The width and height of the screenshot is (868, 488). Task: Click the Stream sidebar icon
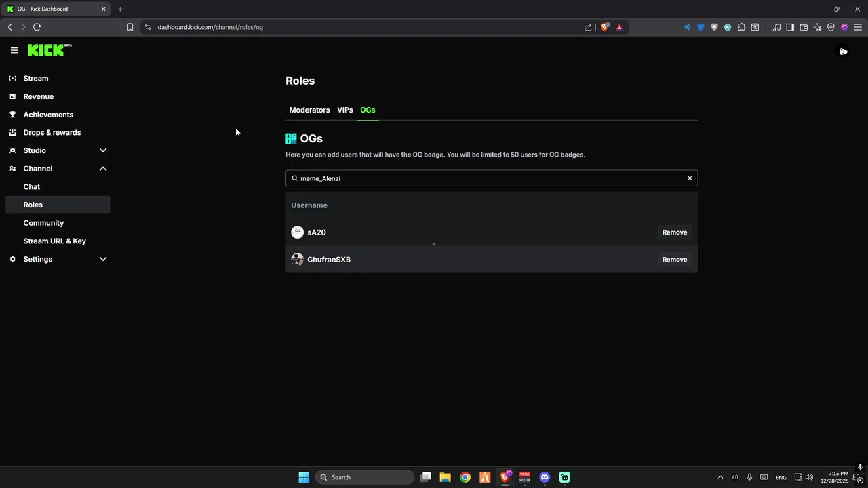click(12, 78)
